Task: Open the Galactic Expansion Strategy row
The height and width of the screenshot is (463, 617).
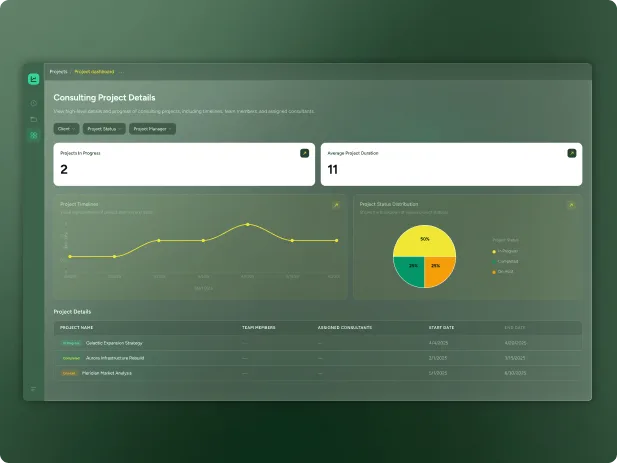Action: [318, 343]
